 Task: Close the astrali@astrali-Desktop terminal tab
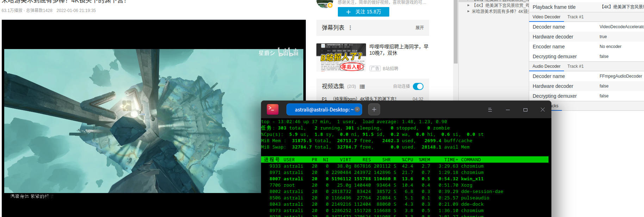[357, 109]
